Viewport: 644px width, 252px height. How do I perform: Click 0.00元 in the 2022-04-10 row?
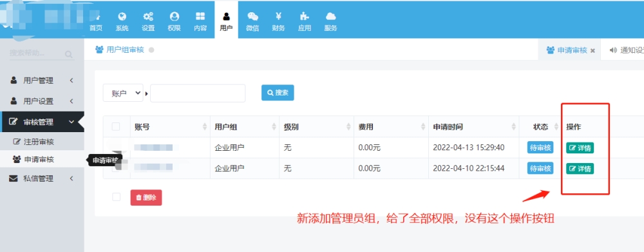[x=369, y=168]
